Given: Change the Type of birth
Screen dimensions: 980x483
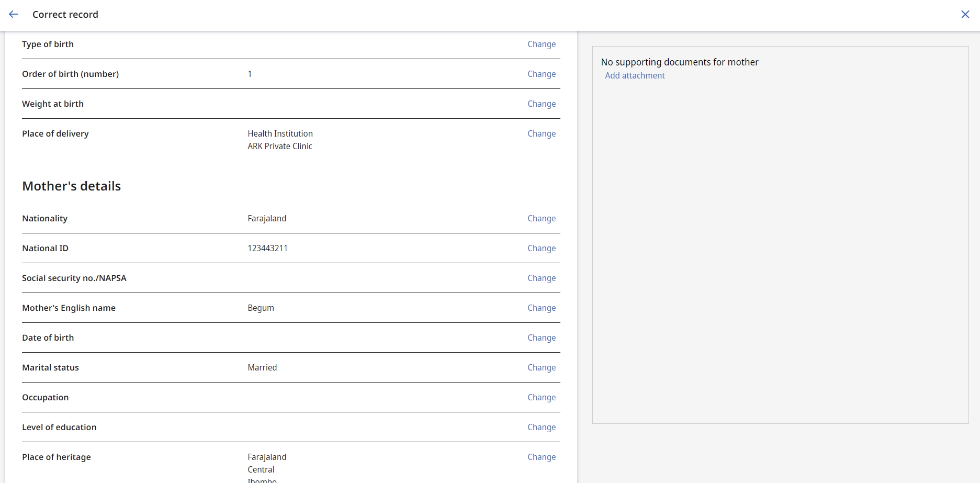Looking at the screenshot, I should click(x=541, y=44).
